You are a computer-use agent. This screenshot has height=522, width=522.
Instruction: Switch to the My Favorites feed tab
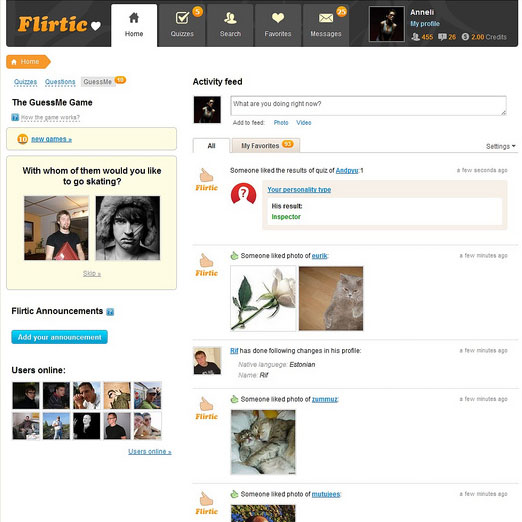(266, 145)
